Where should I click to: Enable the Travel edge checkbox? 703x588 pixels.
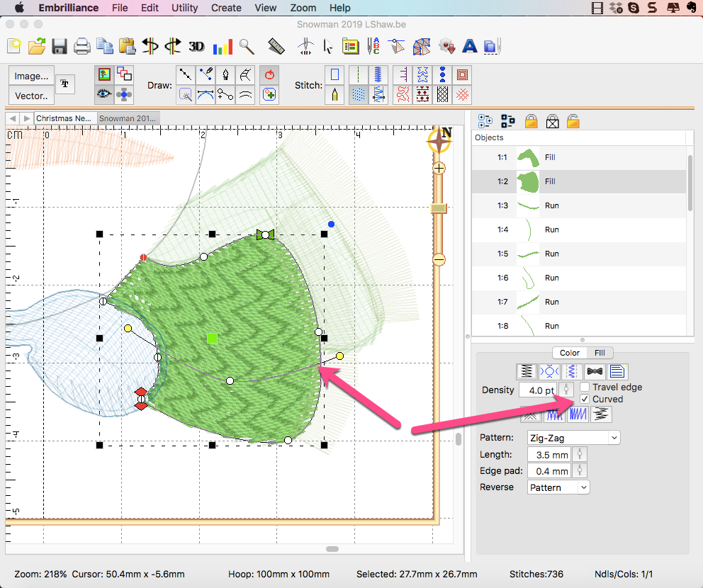pyautogui.click(x=585, y=387)
